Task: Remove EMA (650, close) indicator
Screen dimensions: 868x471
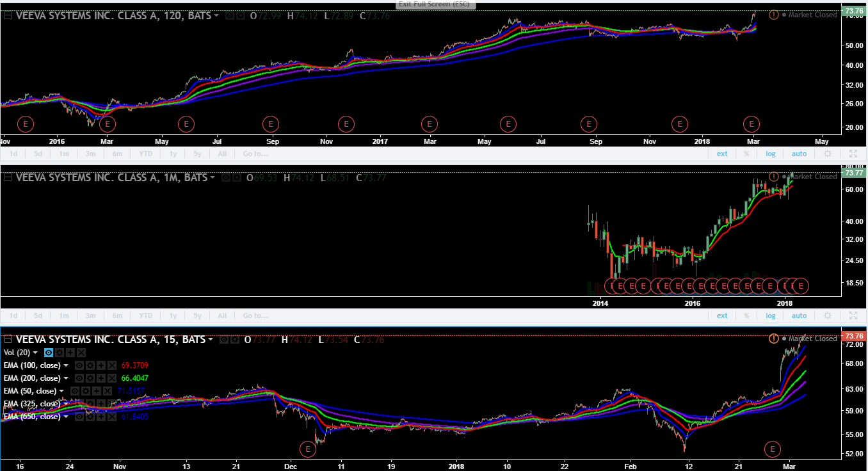Action: tap(112, 417)
